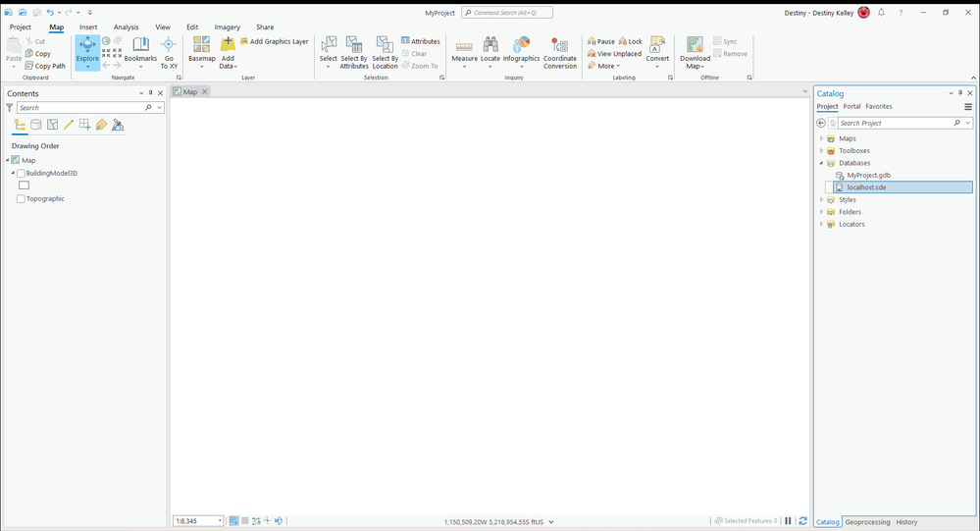Click View Unplaced labels
980x531 pixels.
614,54
